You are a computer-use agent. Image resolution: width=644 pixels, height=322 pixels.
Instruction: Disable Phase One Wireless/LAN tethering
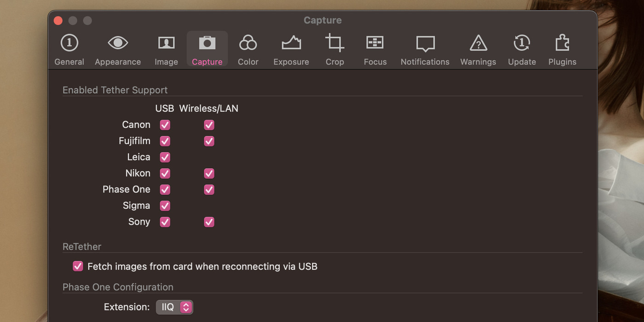click(x=209, y=189)
